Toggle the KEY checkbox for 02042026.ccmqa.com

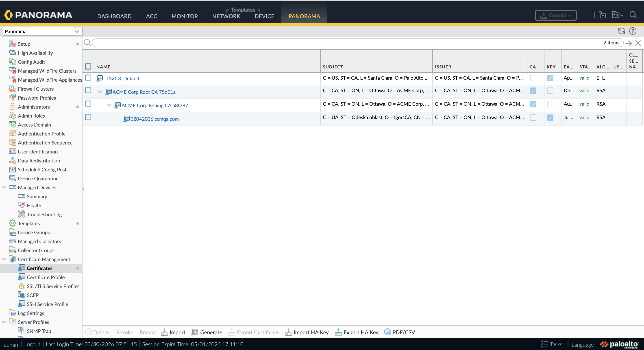click(x=550, y=118)
